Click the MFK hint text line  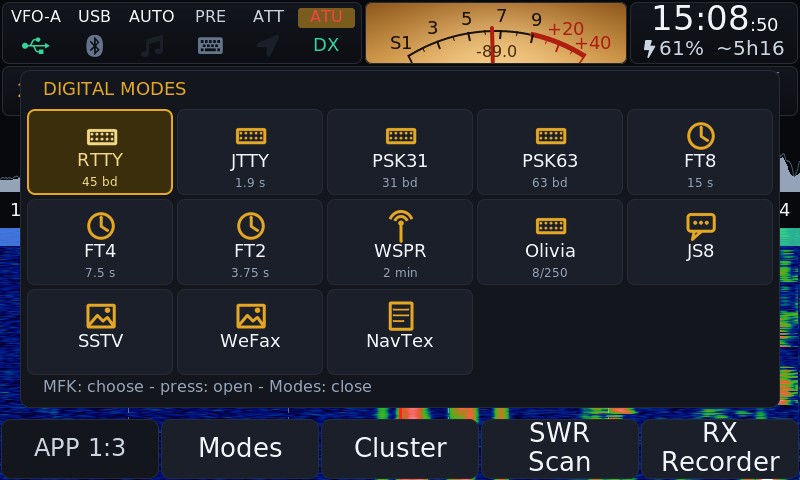(207, 387)
